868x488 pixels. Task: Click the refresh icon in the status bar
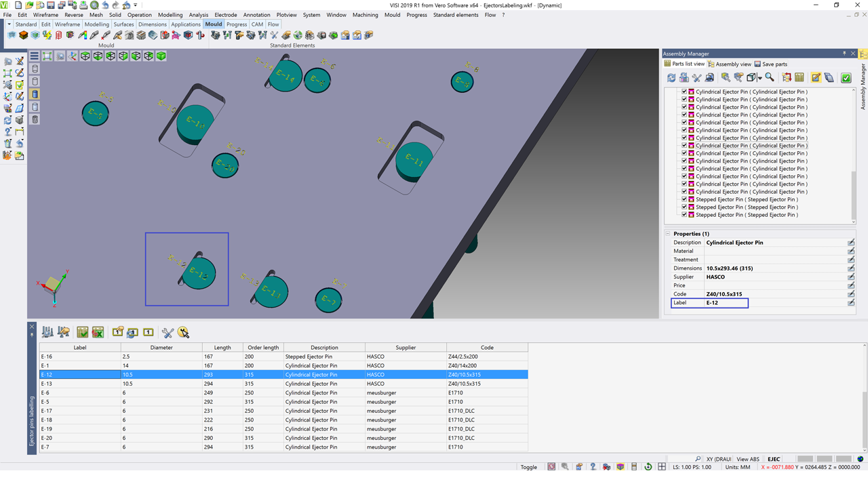pos(648,467)
